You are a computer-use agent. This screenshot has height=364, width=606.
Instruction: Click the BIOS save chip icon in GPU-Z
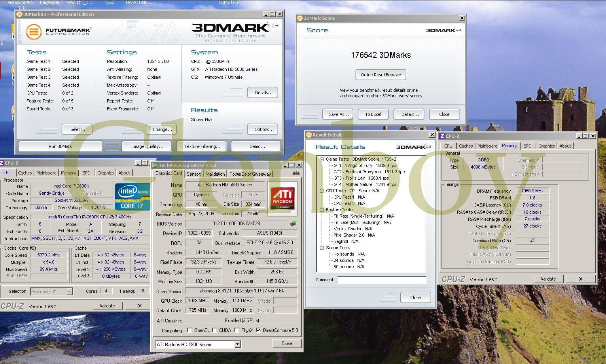(x=293, y=224)
